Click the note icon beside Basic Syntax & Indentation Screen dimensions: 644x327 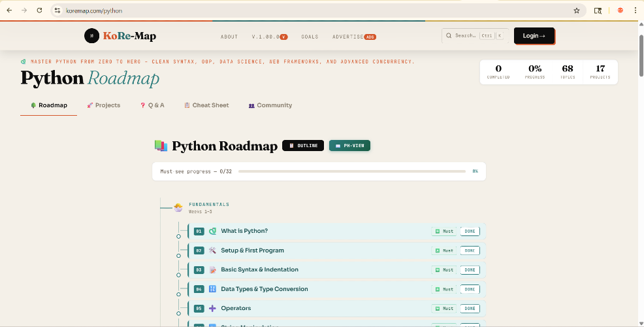[212, 270]
